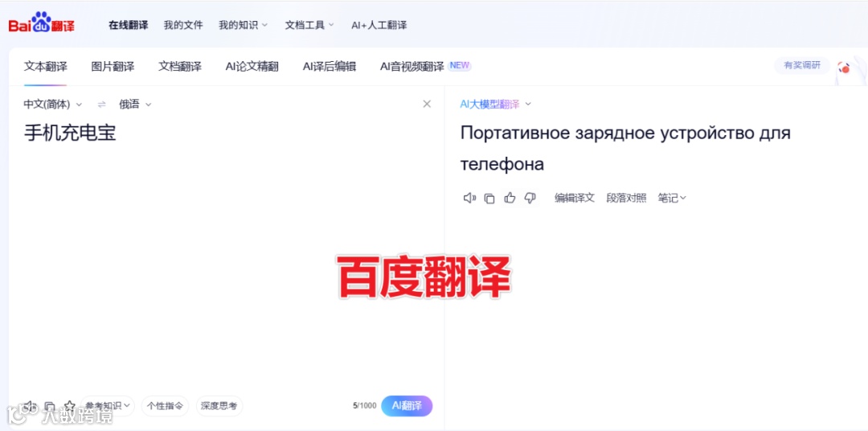This screenshot has height=431, width=868.
Task: Switch to 文本翻译 tab
Action: [x=45, y=67]
